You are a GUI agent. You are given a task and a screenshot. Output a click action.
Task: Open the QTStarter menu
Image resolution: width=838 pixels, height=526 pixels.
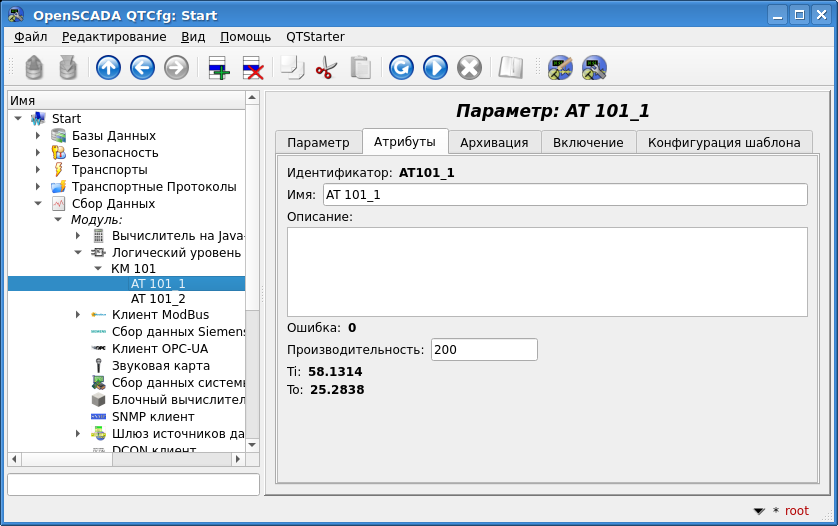tap(315, 37)
